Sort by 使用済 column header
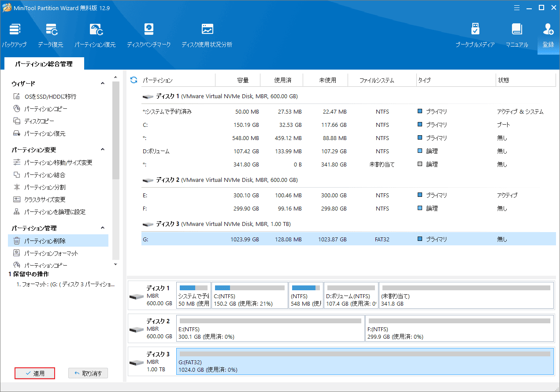Screen dimensions: 560x392 pyautogui.click(x=282, y=80)
